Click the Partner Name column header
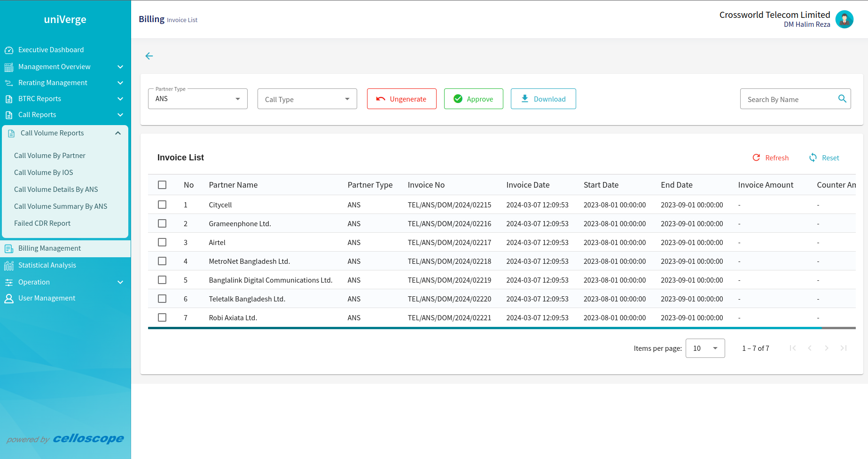The height and width of the screenshot is (459, 868). tap(233, 185)
